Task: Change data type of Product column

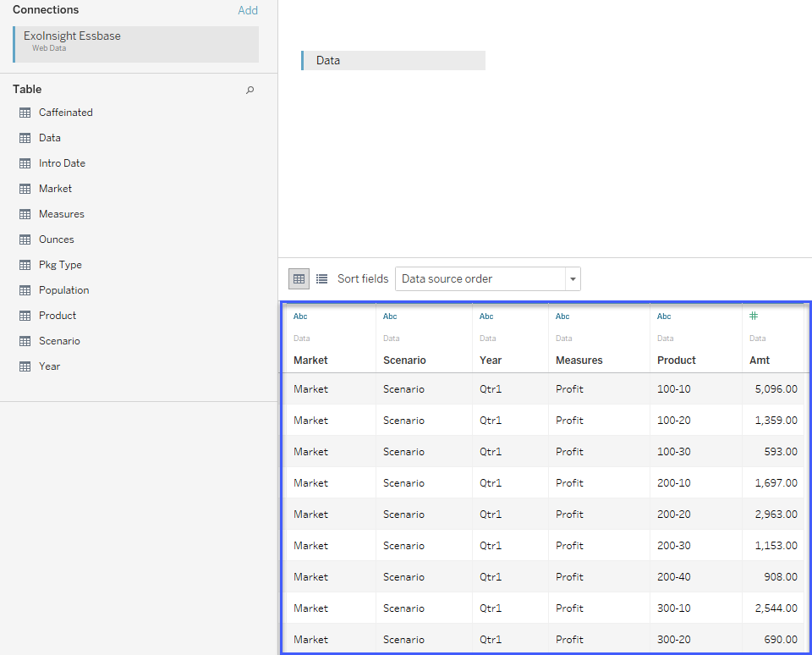Action: click(x=664, y=316)
